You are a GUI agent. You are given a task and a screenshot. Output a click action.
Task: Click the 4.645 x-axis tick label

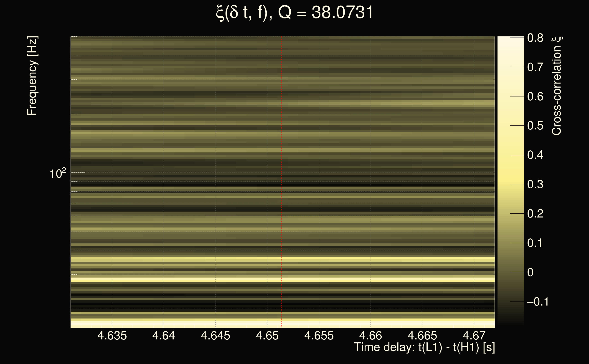pyautogui.click(x=215, y=336)
